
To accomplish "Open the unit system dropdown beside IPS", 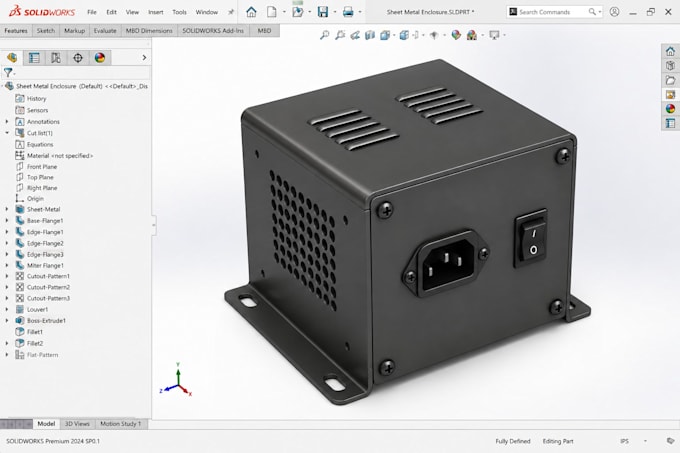I will 645,441.
